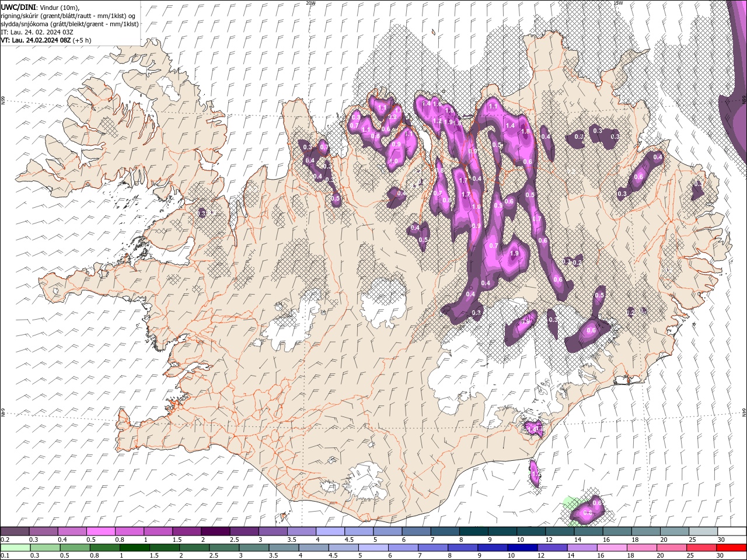Screen dimensions: 747x560
Task: Select the top-row legend swatch between 12 and 14
Action: coord(559,531)
